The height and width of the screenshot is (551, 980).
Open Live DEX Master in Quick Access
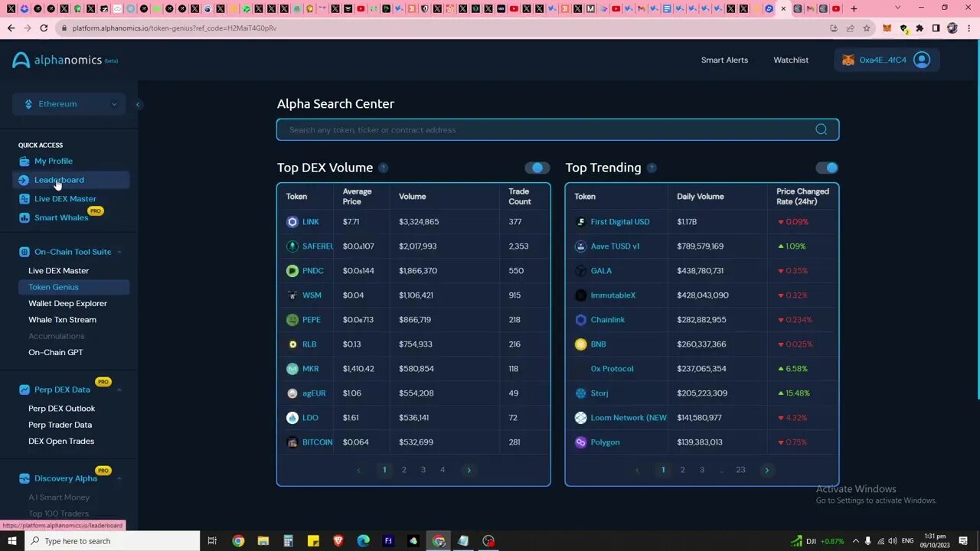point(65,199)
